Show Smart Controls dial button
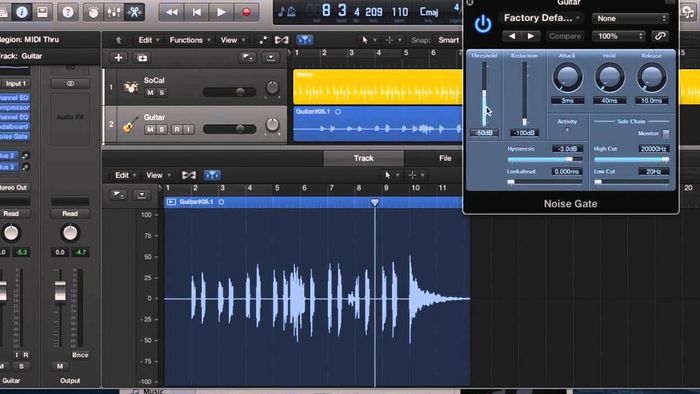Screen dimensions: 700x394 pos(93,12)
